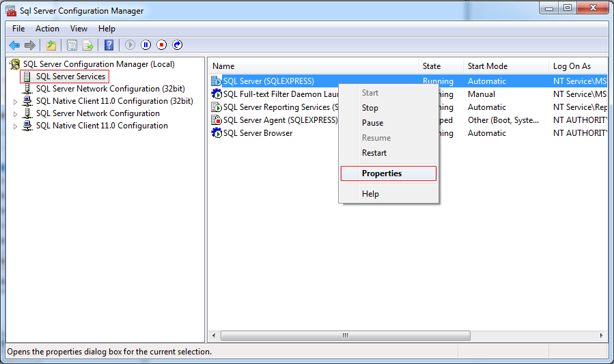Click the SQL Server Services tree icon
This screenshot has height=364, width=614.
pos(27,76)
